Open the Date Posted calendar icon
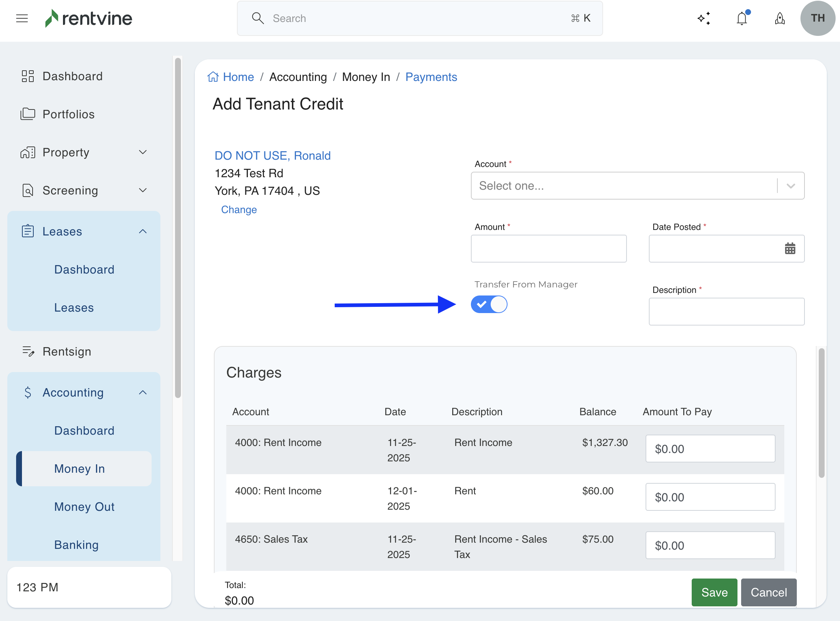 click(x=790, y=249)
